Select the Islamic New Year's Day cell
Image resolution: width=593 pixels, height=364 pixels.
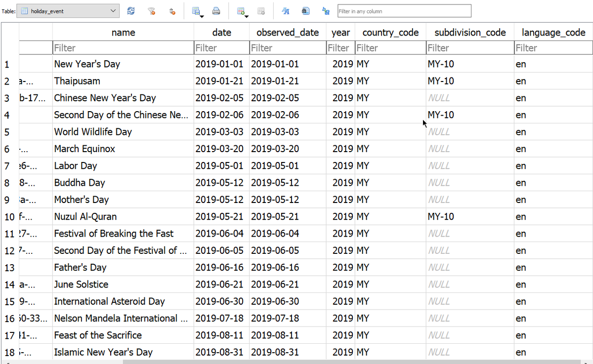[123, 352]
